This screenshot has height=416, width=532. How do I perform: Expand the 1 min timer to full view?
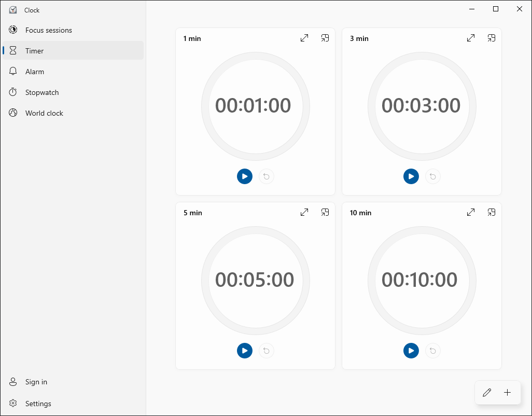click(x=304, y=38)
